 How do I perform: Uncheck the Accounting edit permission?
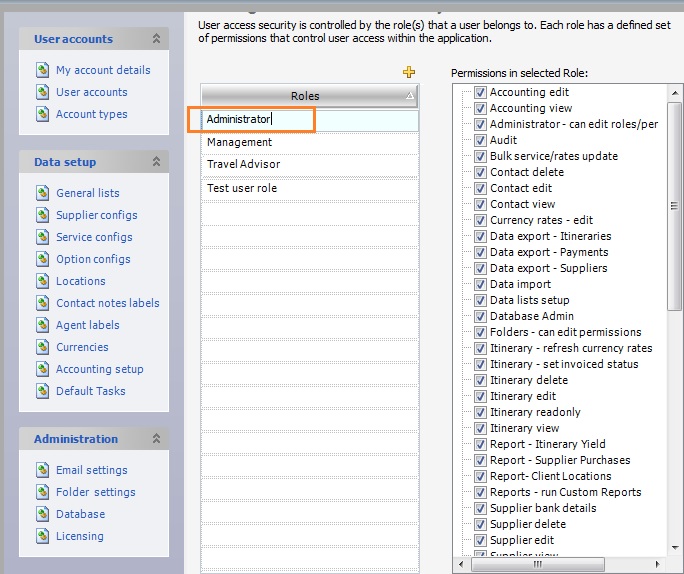480,92
